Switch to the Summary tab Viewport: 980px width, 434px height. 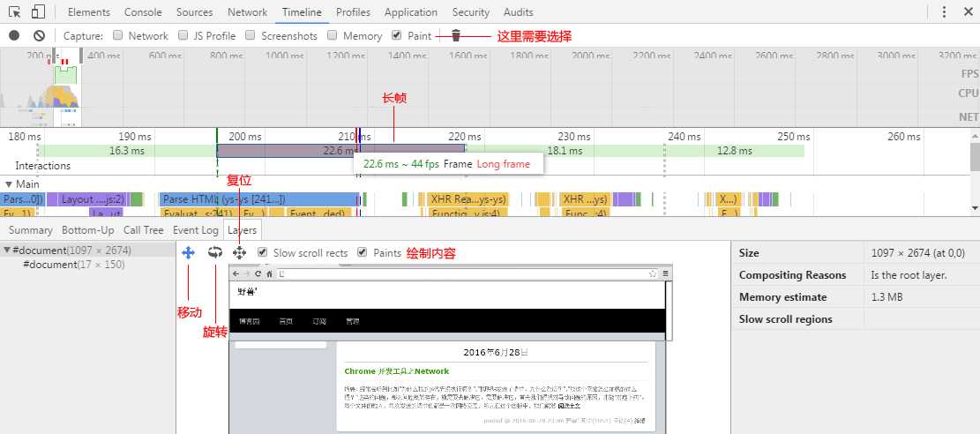[31, 230]
